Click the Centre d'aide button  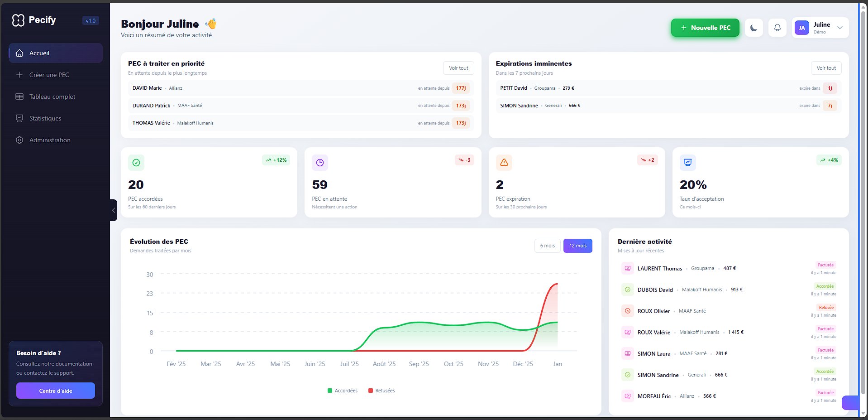pos(55,390)
